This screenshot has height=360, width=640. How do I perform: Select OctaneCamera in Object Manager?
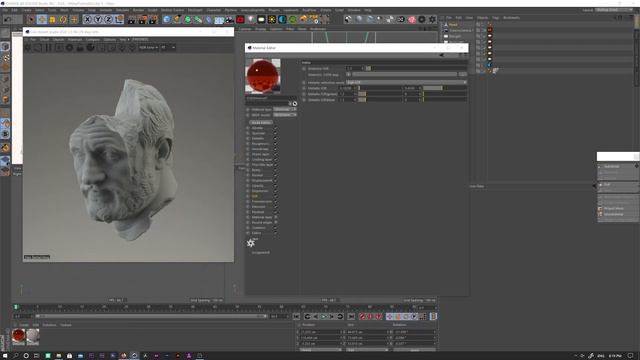coord(461,31)
